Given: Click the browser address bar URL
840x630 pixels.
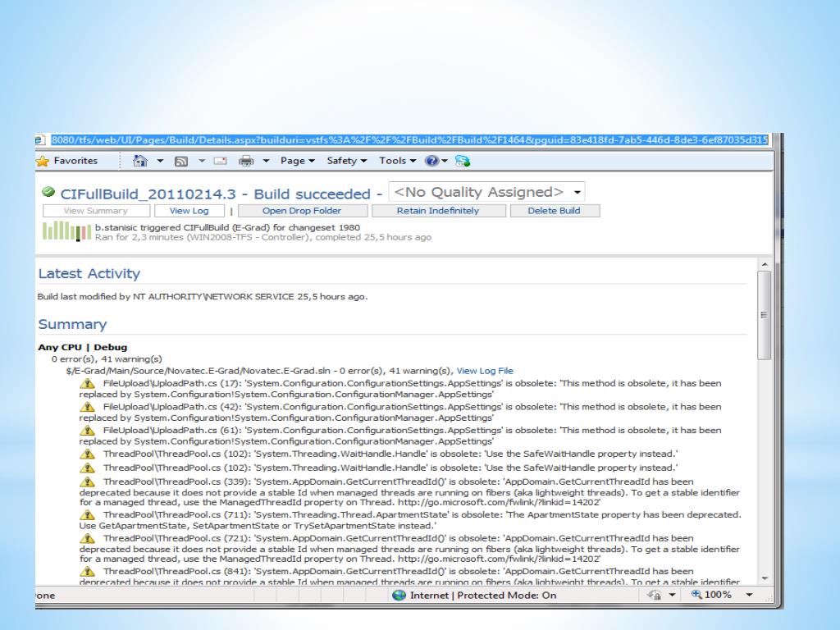Looking at the screenshot, I should [410, 139].
